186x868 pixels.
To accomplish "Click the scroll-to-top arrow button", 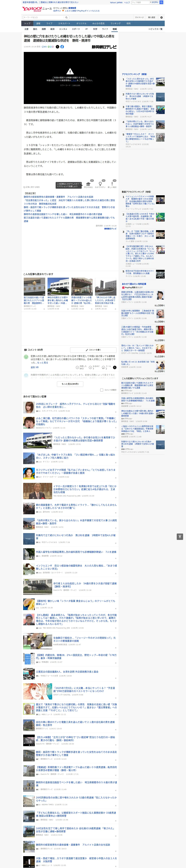I will click(180, 536).
